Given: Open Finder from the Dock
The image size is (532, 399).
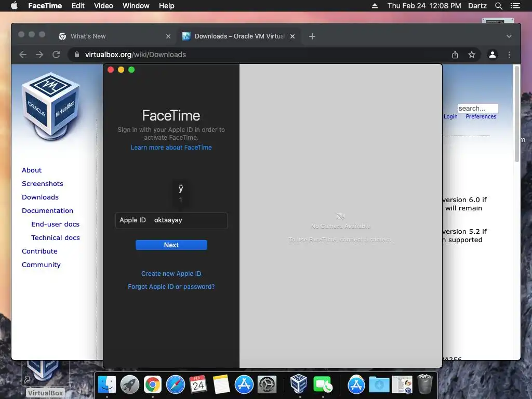Looking at the screenshot, I should coord(107,384).
